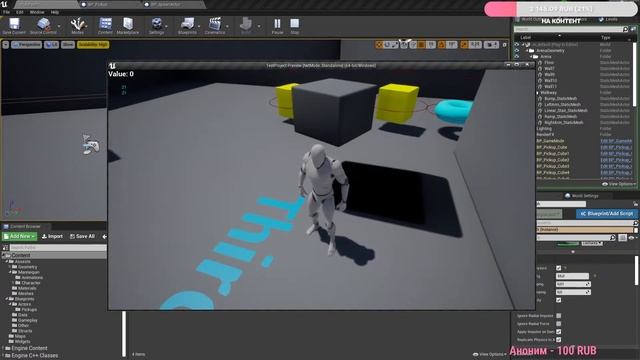This screenshot has height=360, width=640.
Task: Toggle Apply Impulse on Damage checkbox
Action: [558, 332]
